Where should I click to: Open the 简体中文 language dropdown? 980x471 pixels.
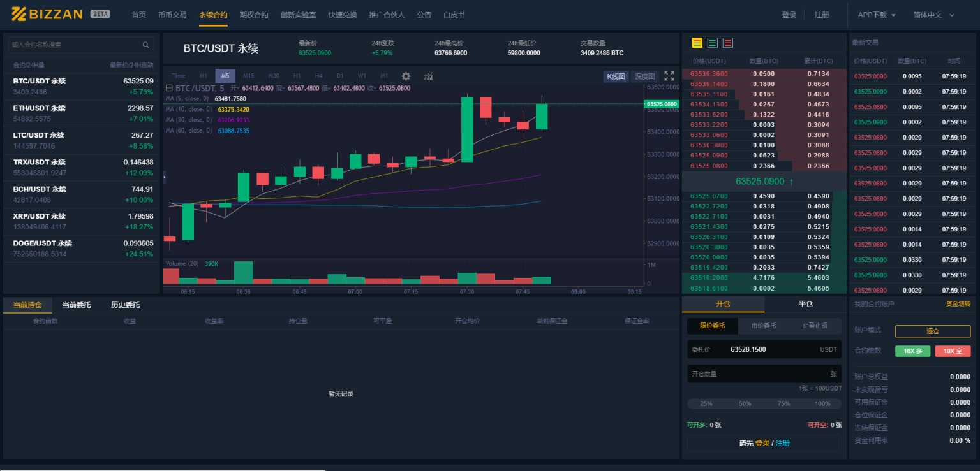coord(933,15)
